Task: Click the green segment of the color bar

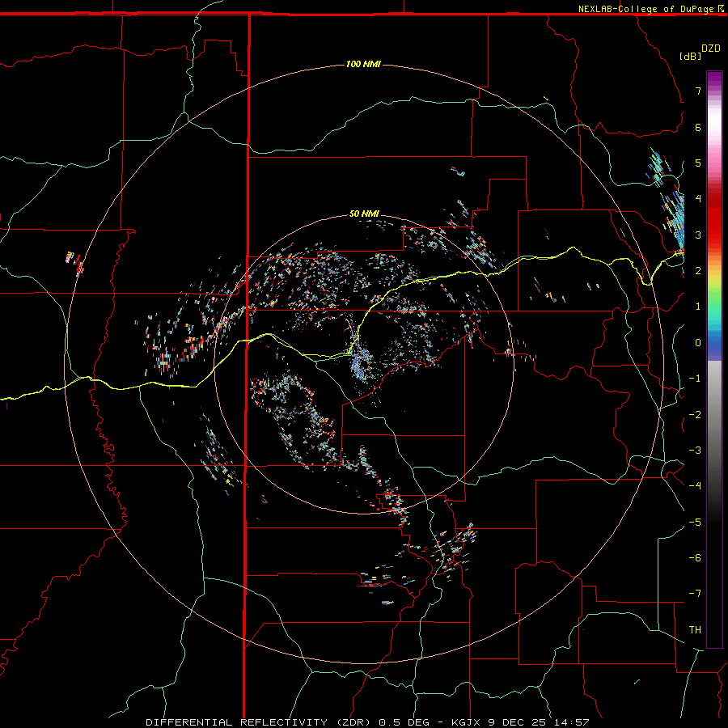Action: click(714, 299)
